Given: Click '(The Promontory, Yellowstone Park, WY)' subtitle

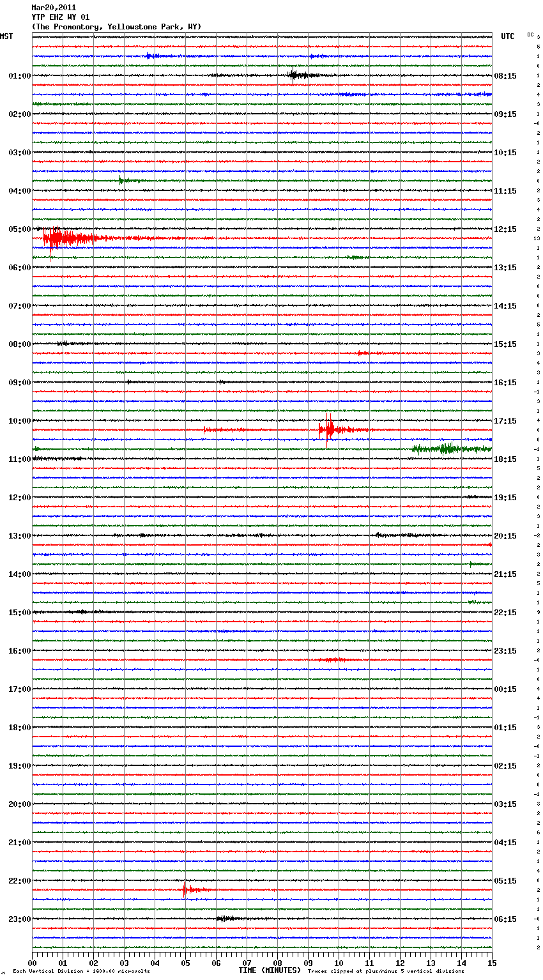Looking at the screenshot, I should pos(116,27).
